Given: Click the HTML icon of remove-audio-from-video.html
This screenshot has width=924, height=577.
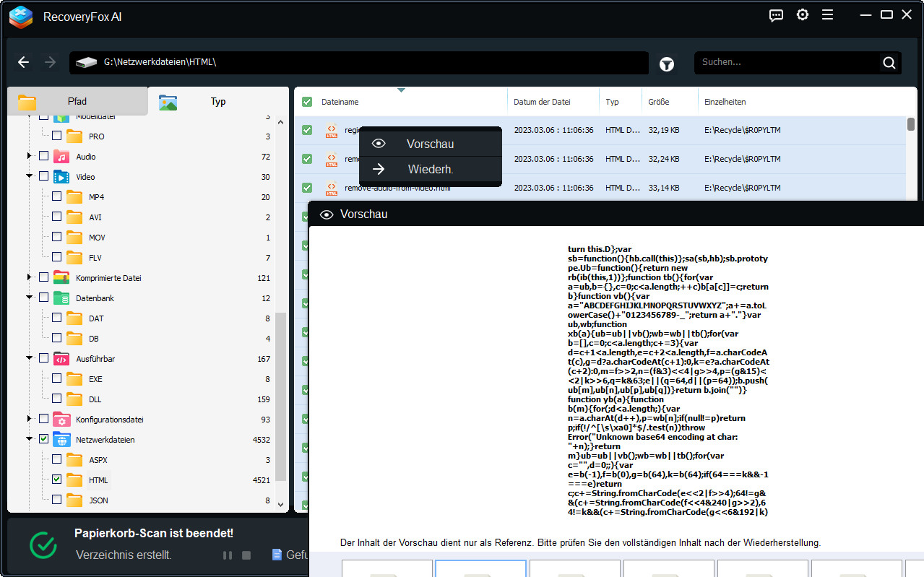Looking at the screenshot, I should click(332, 188).
